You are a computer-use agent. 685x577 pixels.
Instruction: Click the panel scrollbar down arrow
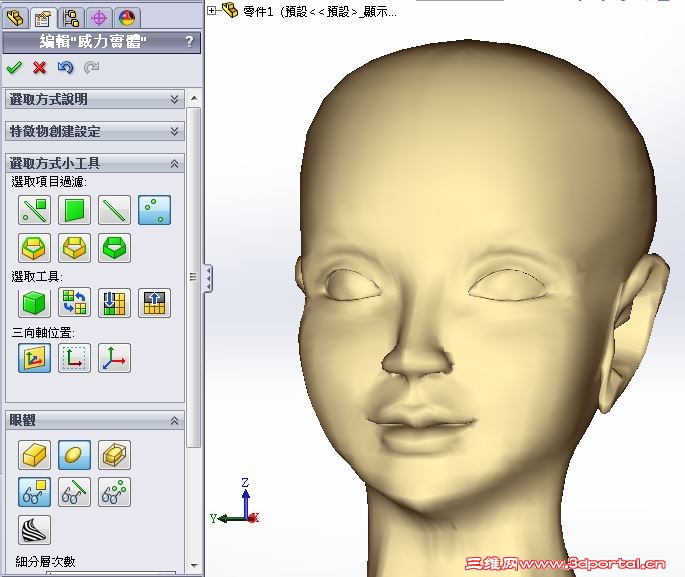tap(194, 566)
